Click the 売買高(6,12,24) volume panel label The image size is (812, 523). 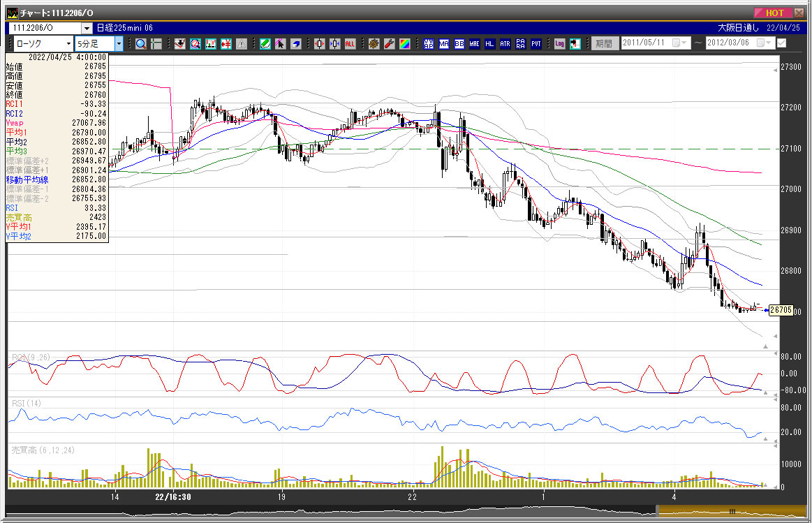coord(43,450)
